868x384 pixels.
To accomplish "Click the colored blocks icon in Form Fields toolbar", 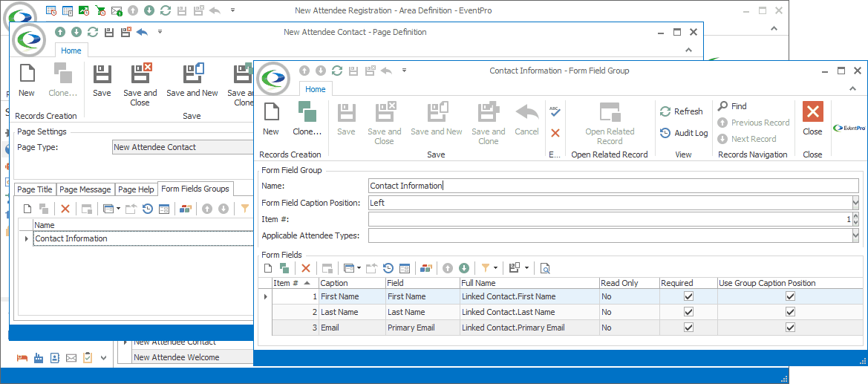I will pos(425,268).
